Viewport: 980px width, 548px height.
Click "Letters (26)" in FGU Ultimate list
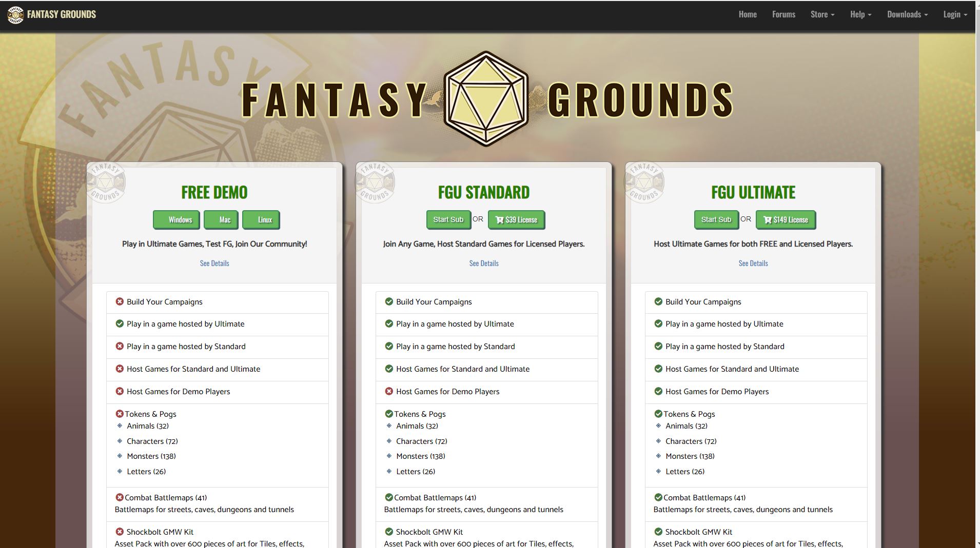tap(685, 472)
